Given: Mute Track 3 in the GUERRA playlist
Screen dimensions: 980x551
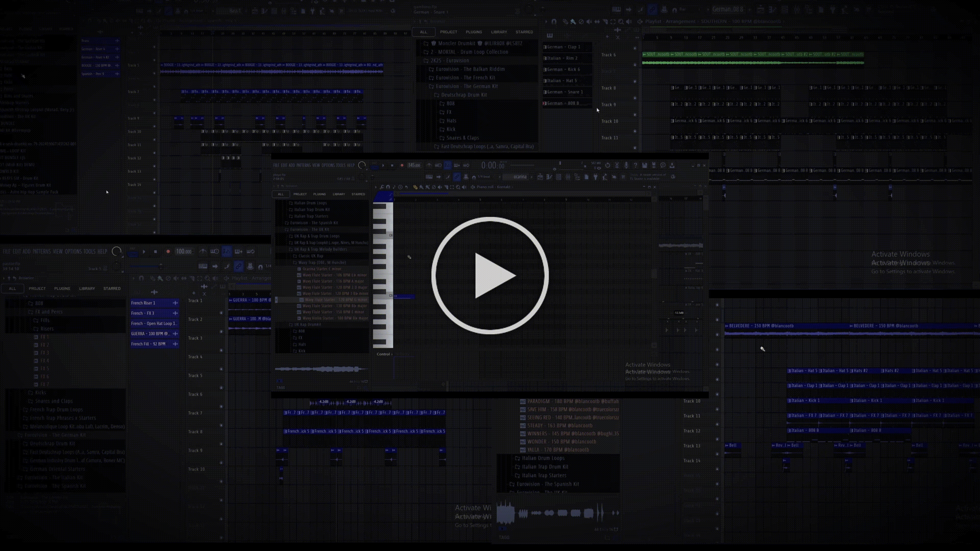Looking at the screenshot, I should coord(221,350).
